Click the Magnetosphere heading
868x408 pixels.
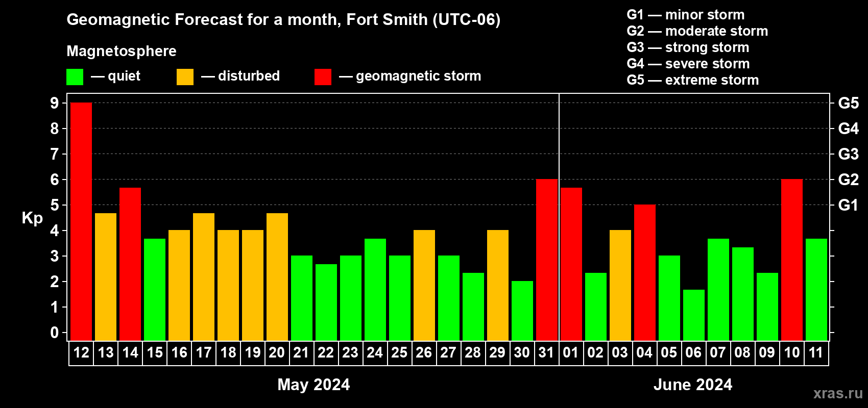point(122,51)
